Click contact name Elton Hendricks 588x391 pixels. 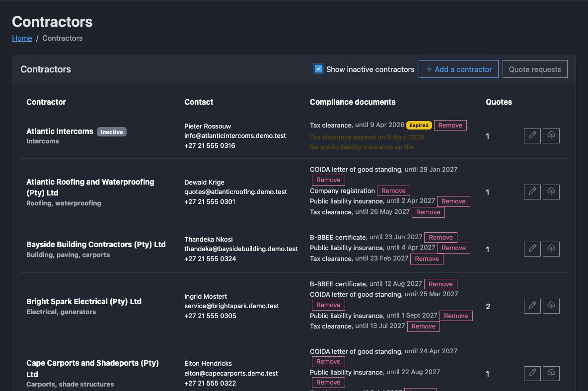tap(208, 363)
